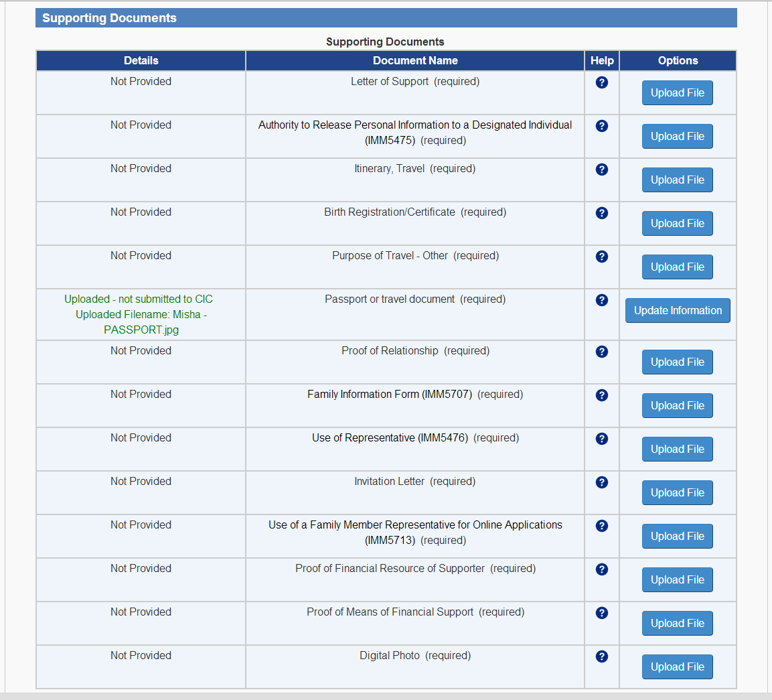Viewport: 772px width, 700px height.
Task: Click the Options column header
Action: [678, 60]
